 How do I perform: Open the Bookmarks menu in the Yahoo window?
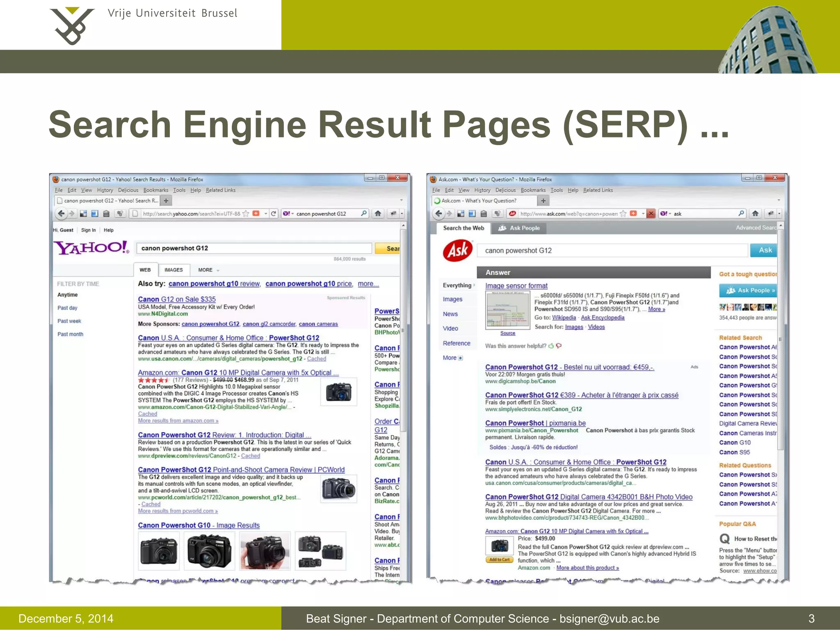(156, 190)
